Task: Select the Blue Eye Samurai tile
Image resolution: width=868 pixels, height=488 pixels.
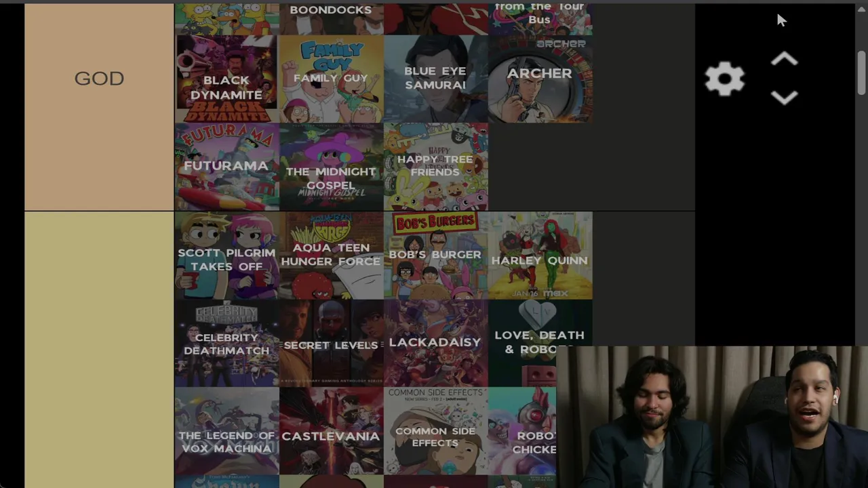Action: (x=435, y=79)
